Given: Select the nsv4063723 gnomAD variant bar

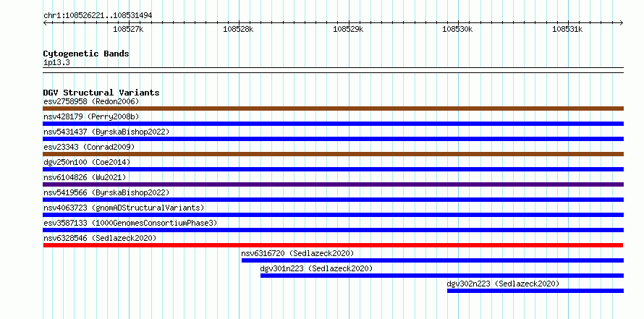Looking at the screenshot, I should pos(333,215).
